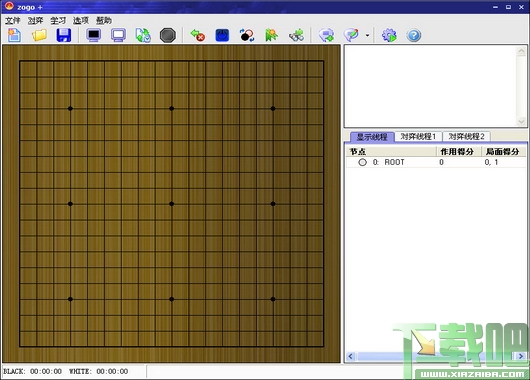Image resolution: width=530 pixels, height=380 pixels.
Task: Click the left arrow of the horizontal scrollbar
Action: pyautogui.click(x=351, y=356)
